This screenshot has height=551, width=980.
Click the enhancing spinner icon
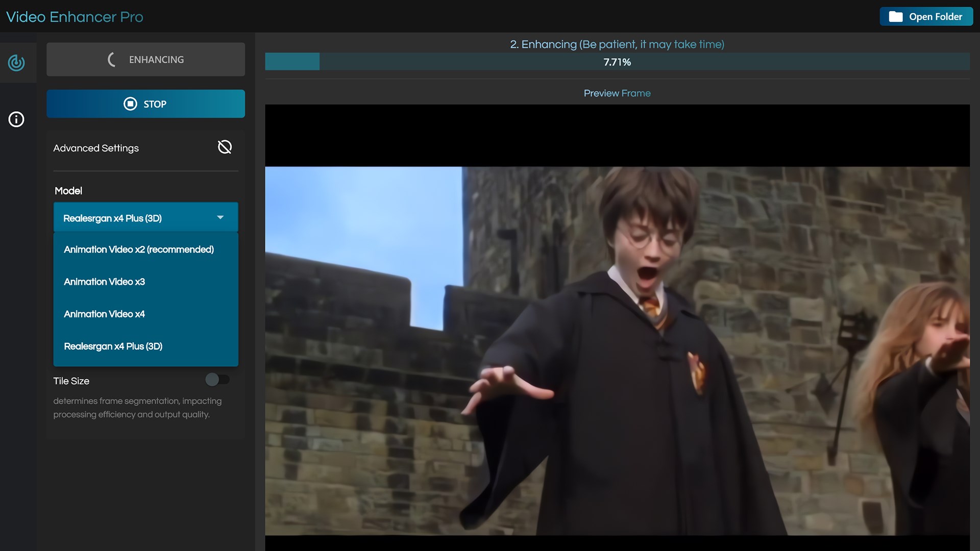pos(112,60)
